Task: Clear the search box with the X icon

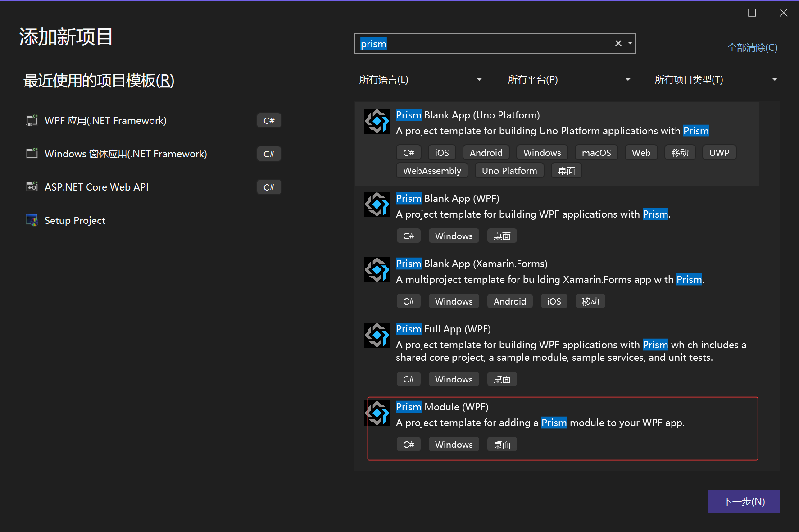Action: pos(618,43)
